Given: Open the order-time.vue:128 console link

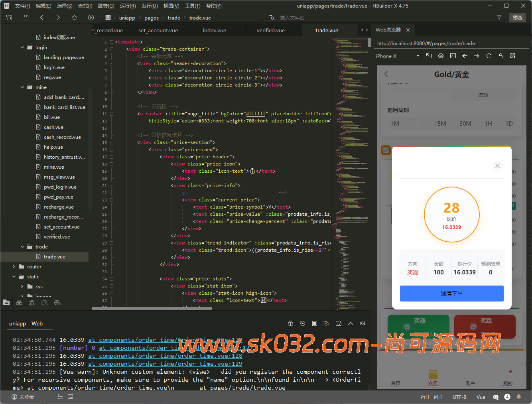Looking at the screenshot, I should (165, 356).
